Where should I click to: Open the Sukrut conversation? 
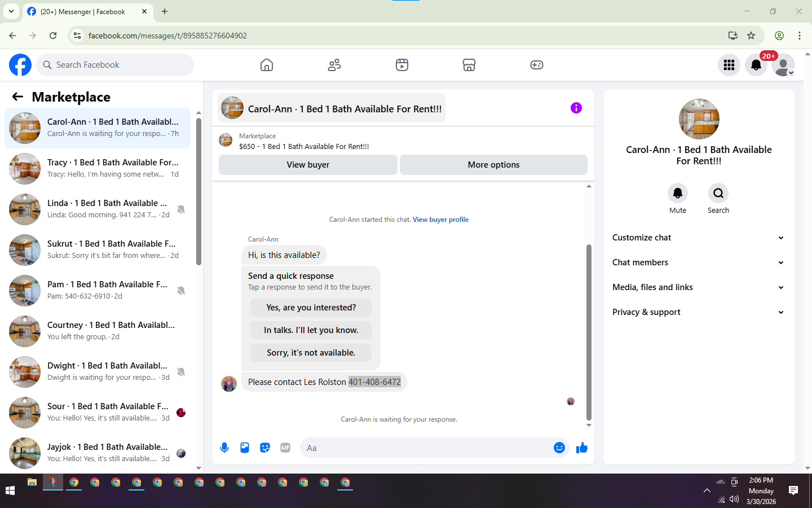coord(97,250)
